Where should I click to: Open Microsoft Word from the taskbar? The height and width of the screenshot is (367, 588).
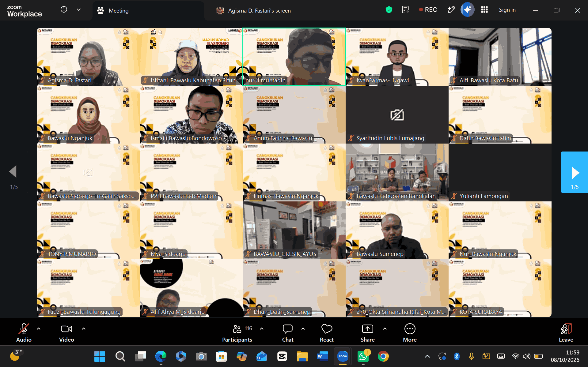coord(323,356)
